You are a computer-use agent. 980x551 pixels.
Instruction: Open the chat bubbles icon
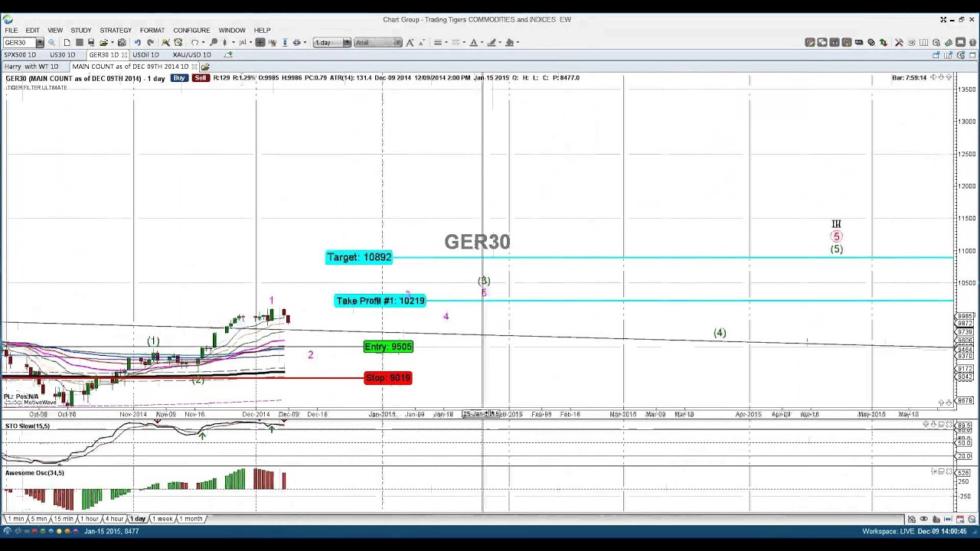[822, 42]
